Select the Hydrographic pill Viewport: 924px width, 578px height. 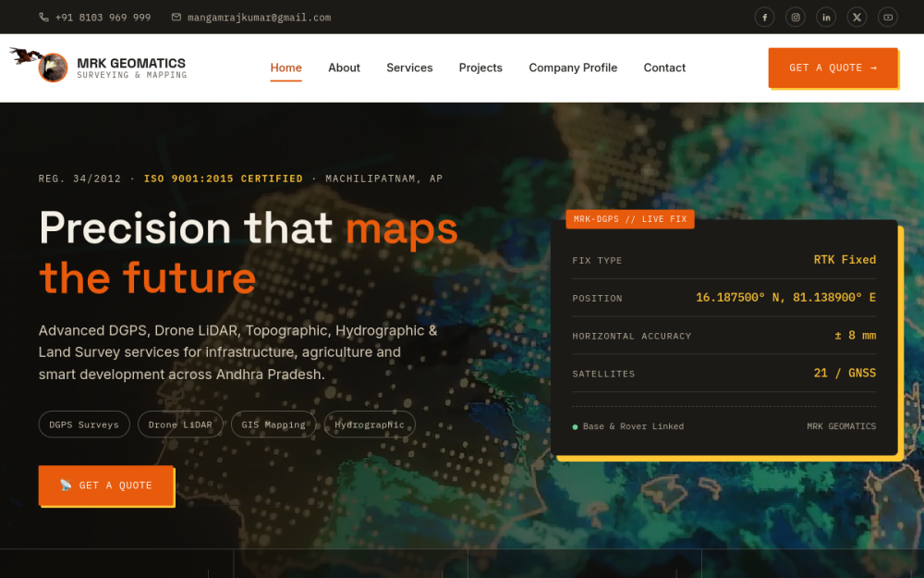click(370, 424)
